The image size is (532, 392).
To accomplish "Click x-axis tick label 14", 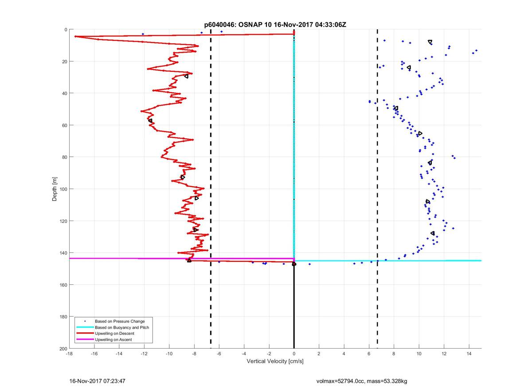I will tap(469, 354).
